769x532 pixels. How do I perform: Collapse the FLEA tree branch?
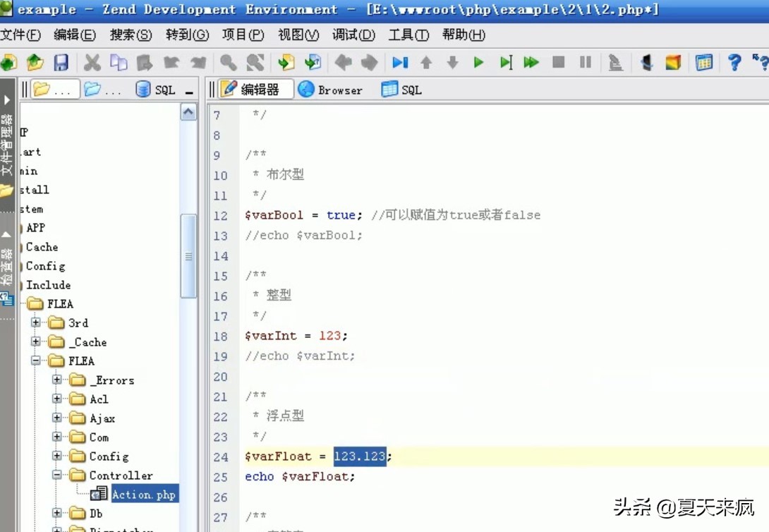(35, 361)
